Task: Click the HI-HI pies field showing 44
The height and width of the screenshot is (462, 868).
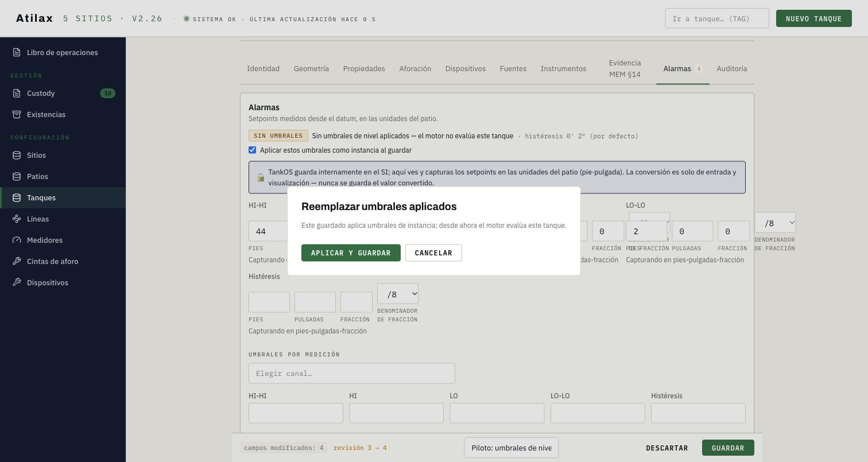Action: pos(268,231)
